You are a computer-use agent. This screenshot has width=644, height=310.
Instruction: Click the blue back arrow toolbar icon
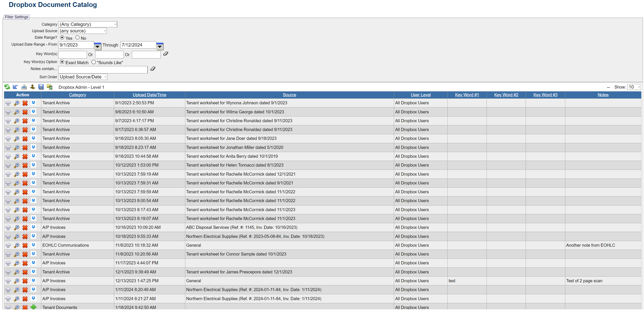click(x=15, y=87)
